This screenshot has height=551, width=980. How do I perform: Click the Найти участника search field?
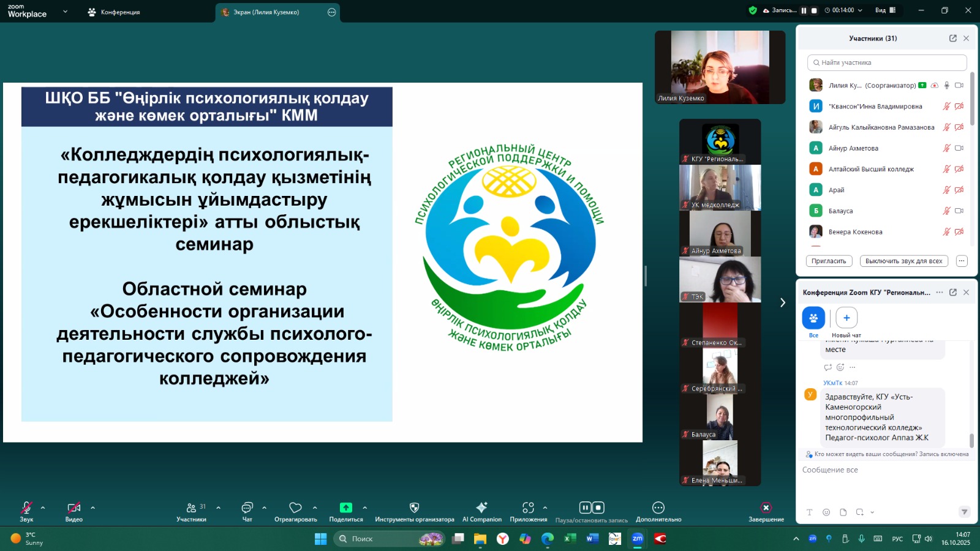[x=887, y=62]
